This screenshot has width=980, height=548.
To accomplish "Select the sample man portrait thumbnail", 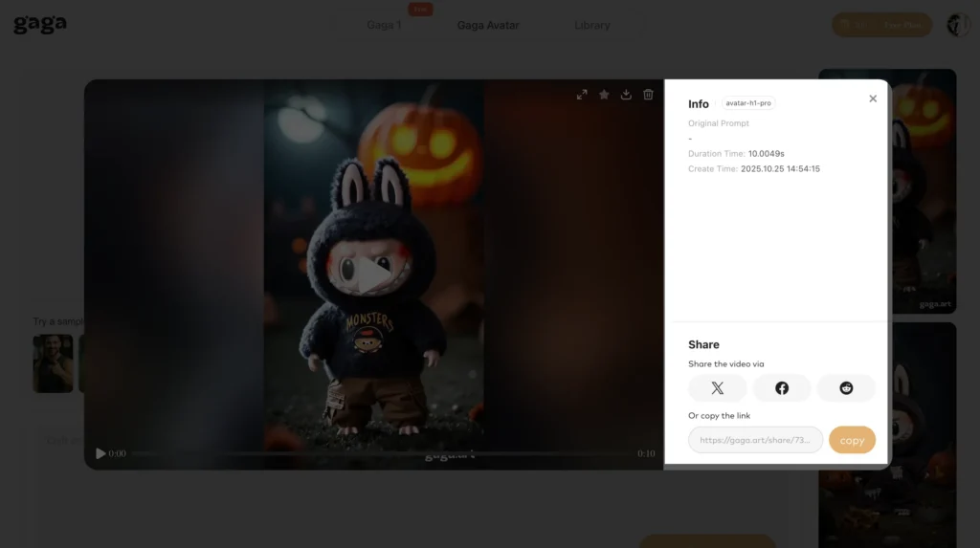I will pos(54,363).
